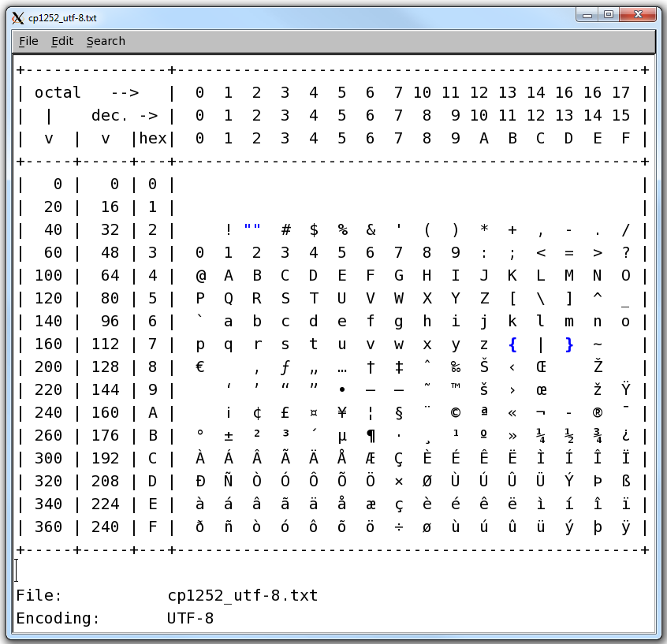Screen dimensions: 667x644
Task: Place cursor on the copyright symbol ©
Action: [456, 412]
